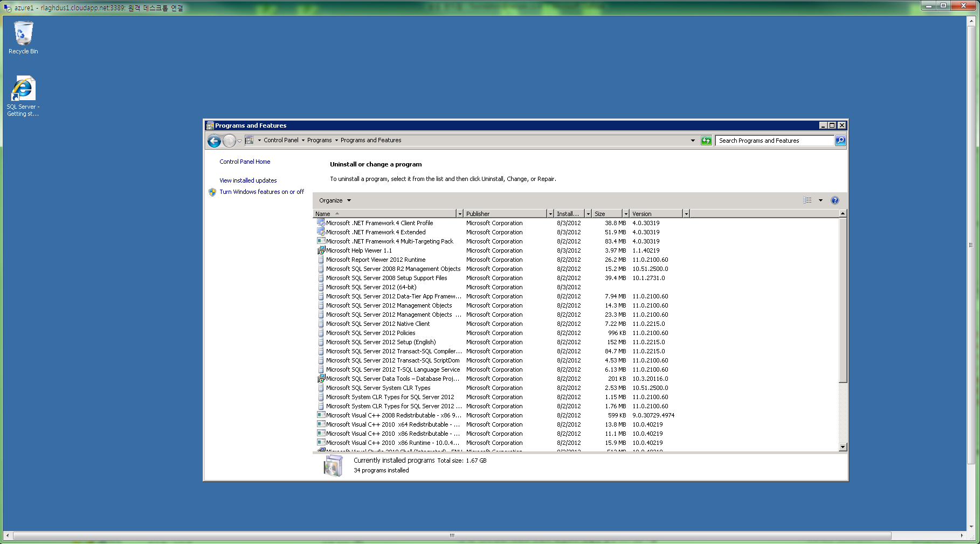
Task: Click the program list vertical scrollbar thumb
Action: click(x=843, y=300)
